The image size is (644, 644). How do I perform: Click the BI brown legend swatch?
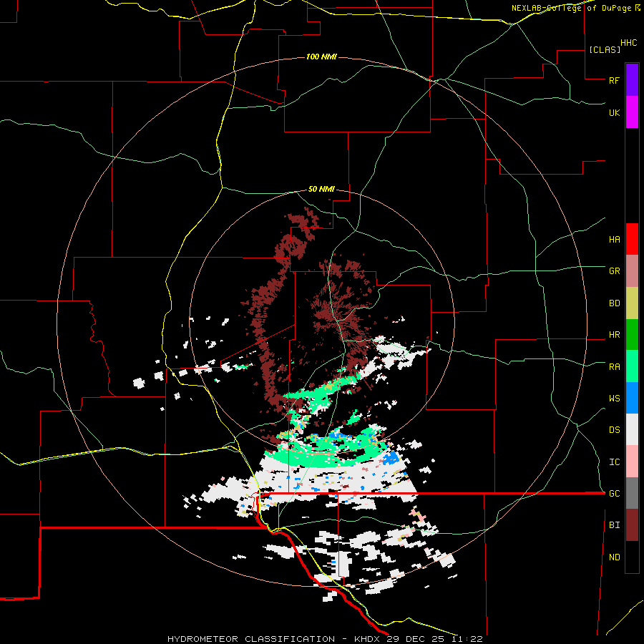click(632, 525)
